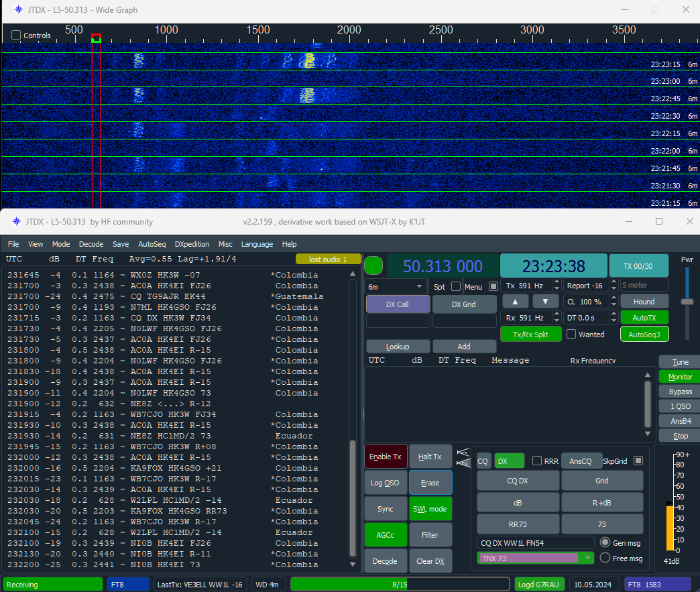Increase CL percentage with up spinner arrow
Screen dimensions: 700x592
point(614,298)
